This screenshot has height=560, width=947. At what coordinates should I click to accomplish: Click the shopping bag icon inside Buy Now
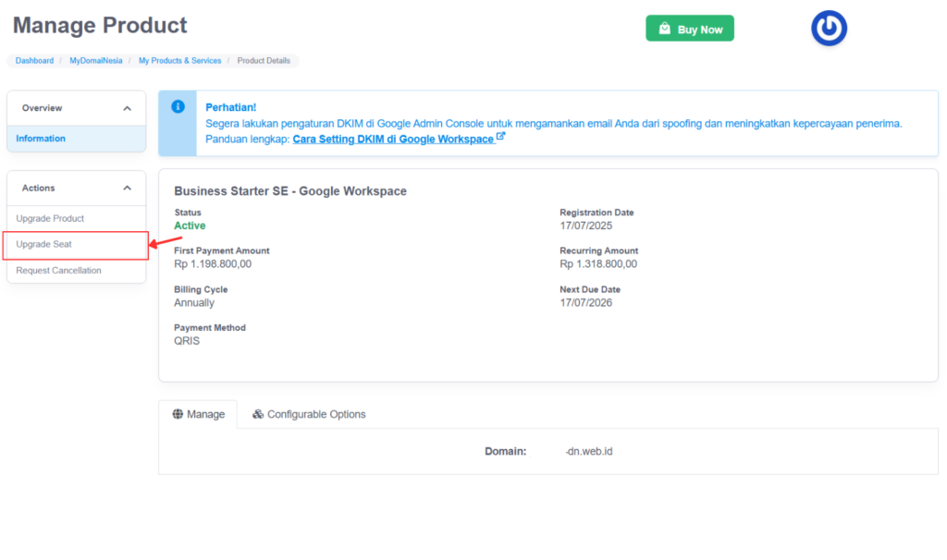tap(664, 29)
